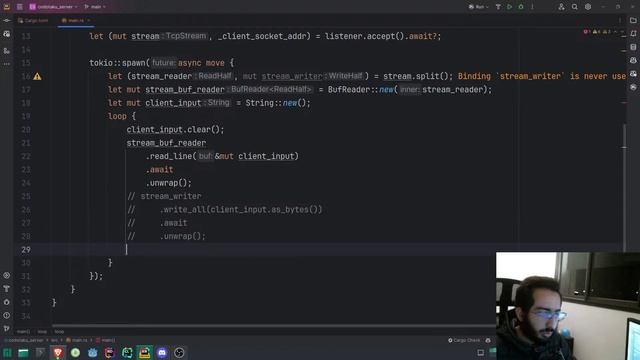Click the stream_writer warning message text

tap(542, 76)
